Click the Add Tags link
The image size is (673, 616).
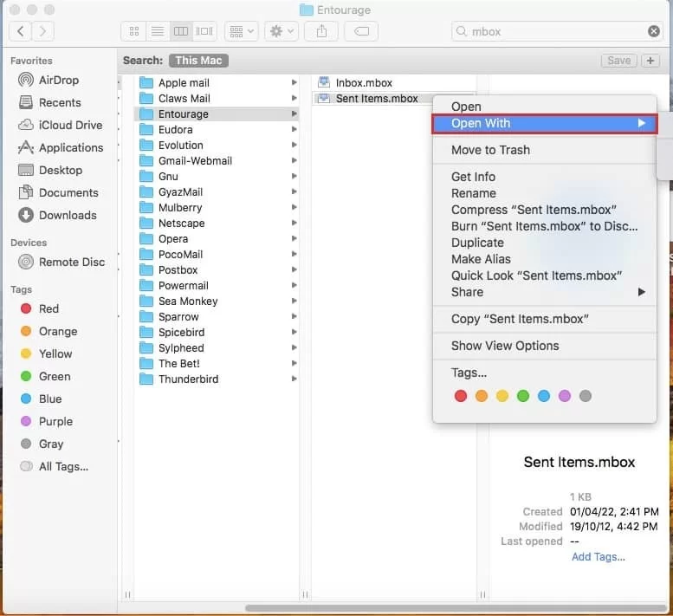tap(598, 557)
